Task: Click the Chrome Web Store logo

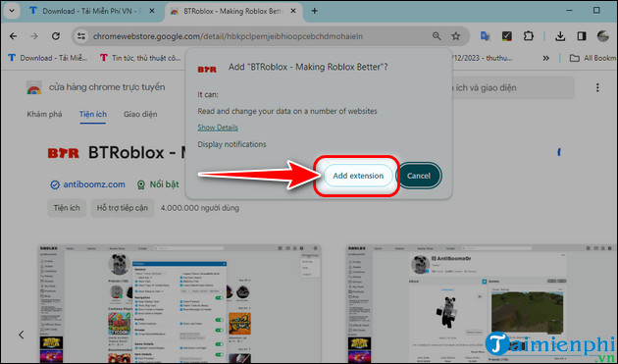Action: (x=34, y=87)
